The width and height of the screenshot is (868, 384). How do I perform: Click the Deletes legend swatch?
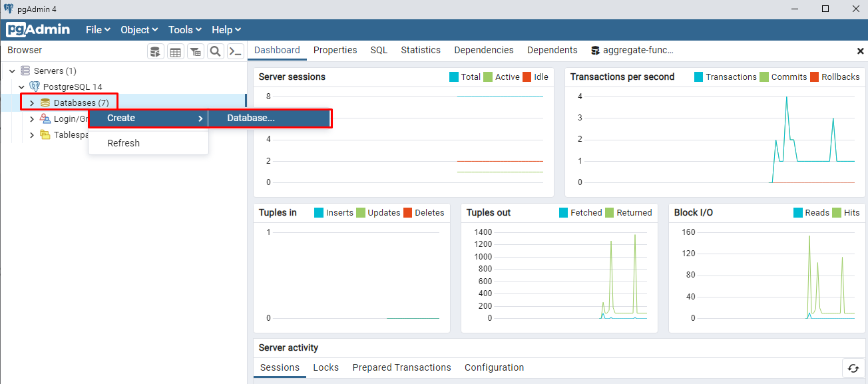407,213
